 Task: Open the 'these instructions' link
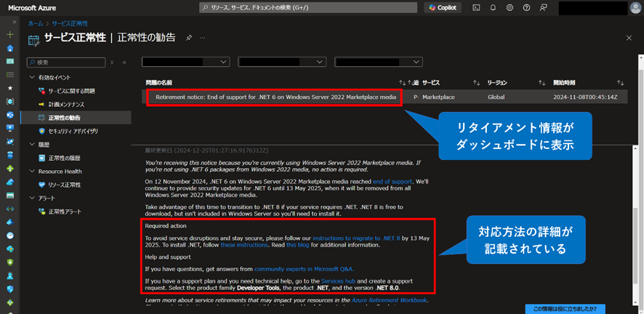coord(244,245)
